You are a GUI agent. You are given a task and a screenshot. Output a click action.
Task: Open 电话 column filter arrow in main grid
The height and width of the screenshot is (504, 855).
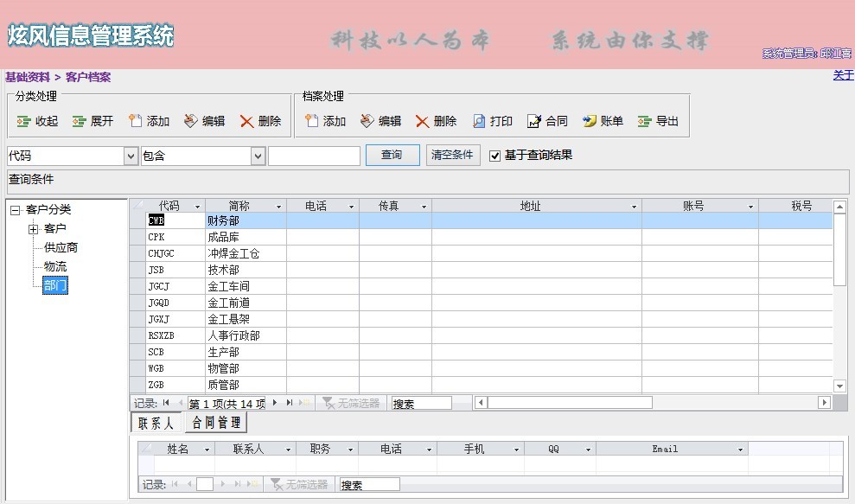tap(351, 207)
